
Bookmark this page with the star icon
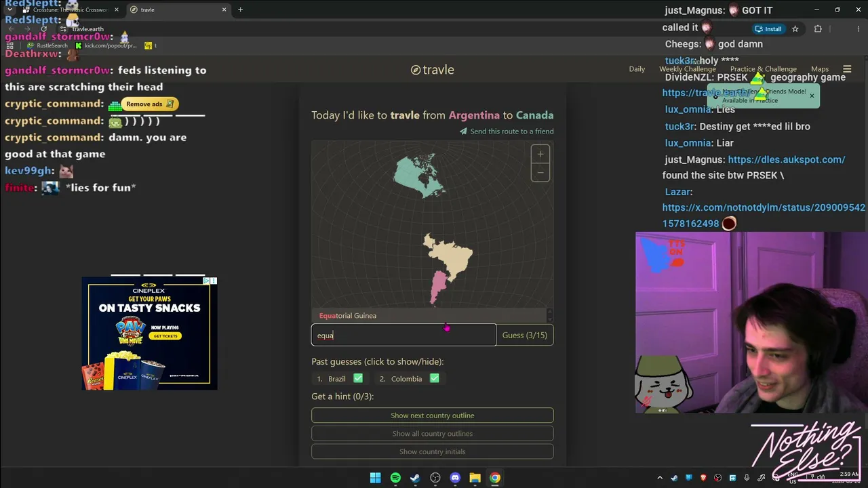coord(795,29)
